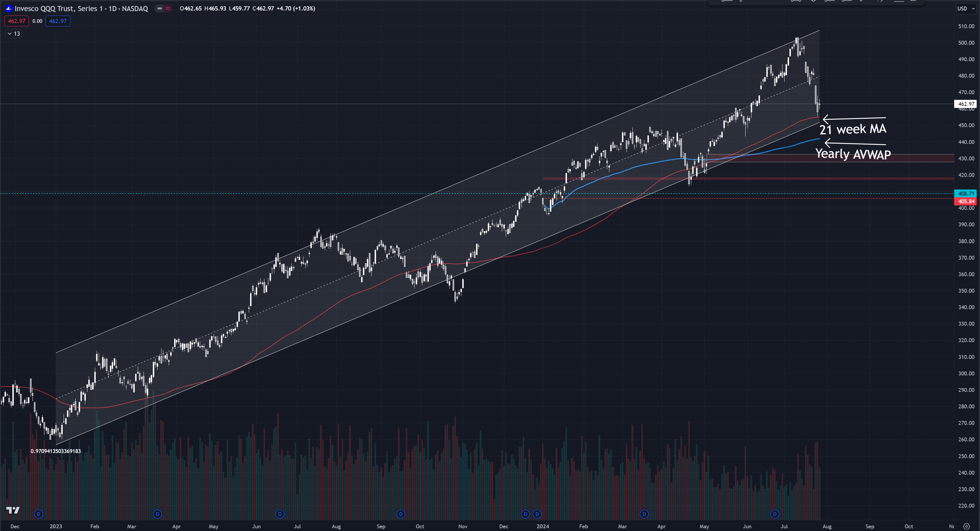Click the dividend marker near September 2023
Image resolution: width=980 pixels, height=531 pixels.
click(x=401, y=514)
